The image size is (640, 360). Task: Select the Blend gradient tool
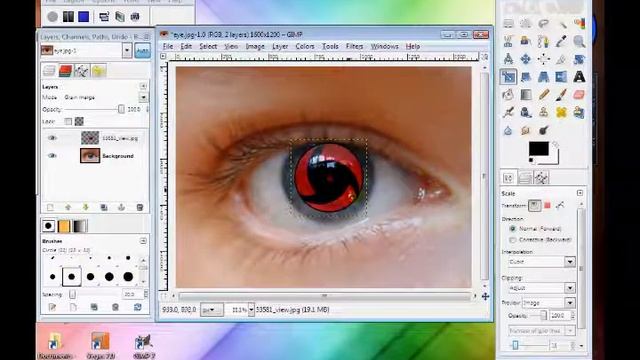click(526, 95)
